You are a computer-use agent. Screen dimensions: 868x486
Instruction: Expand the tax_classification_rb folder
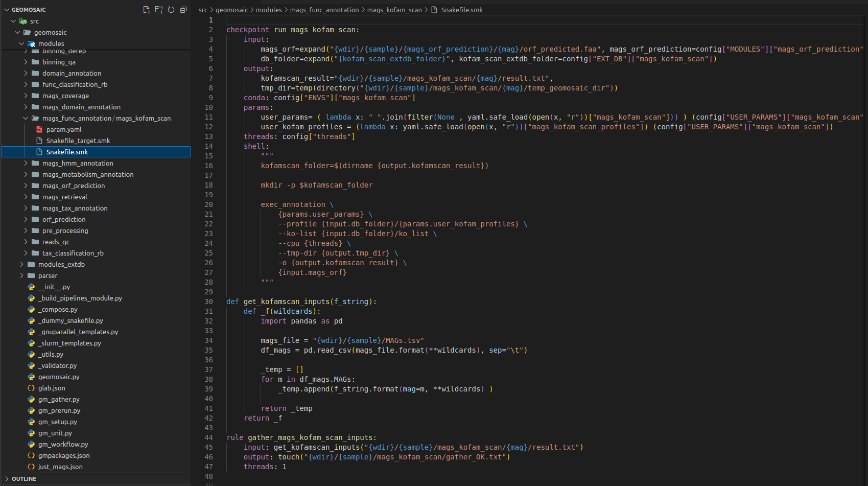(26, 253)
